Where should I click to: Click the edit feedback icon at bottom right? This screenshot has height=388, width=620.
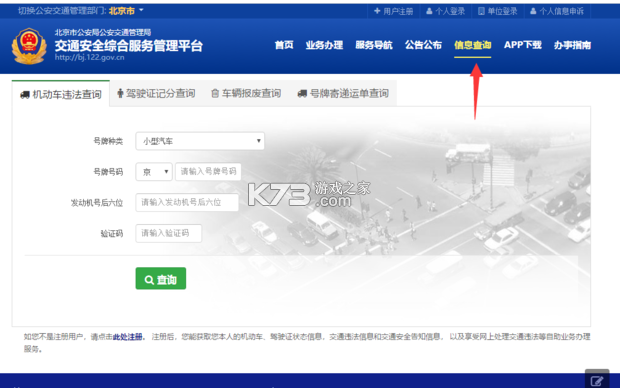point(597,381)
